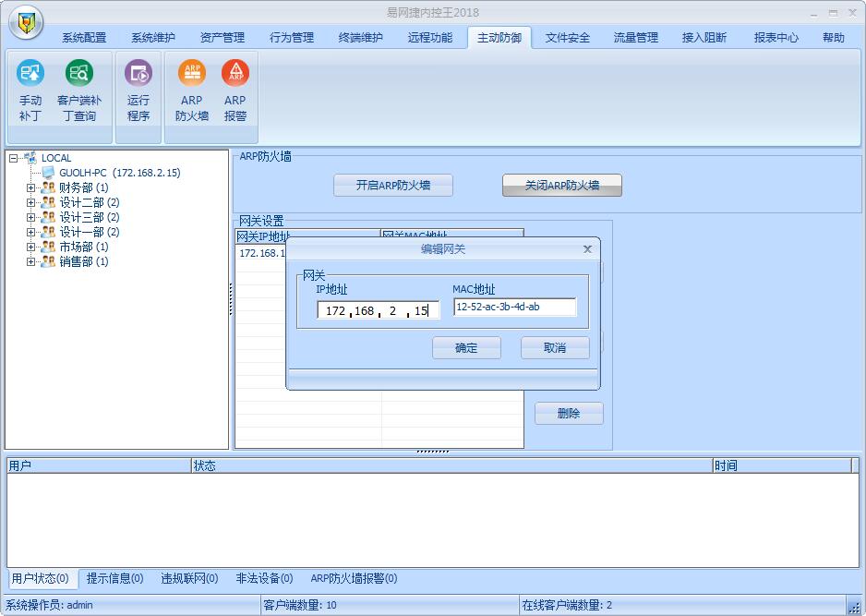866x616 pixels.
Task: Select the 172.168 gateway row
Action: coord(261,253)
